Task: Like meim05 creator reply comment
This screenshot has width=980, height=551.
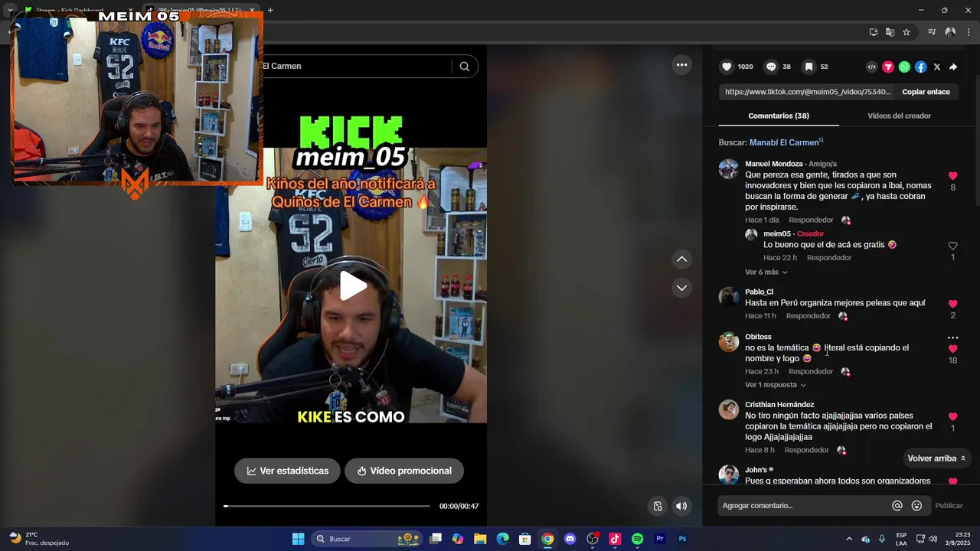Action: 952,246
